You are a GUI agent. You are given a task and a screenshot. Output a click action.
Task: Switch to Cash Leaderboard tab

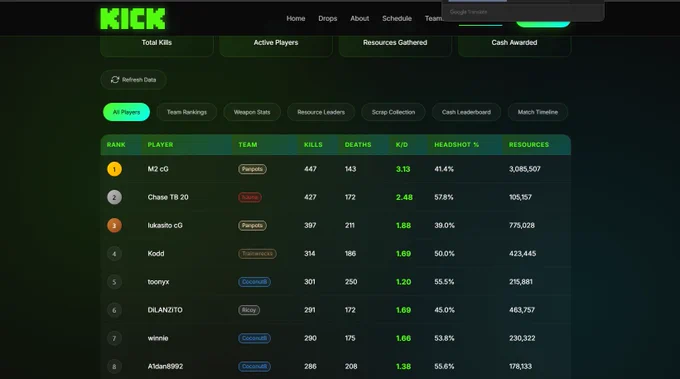click(466, 112)
